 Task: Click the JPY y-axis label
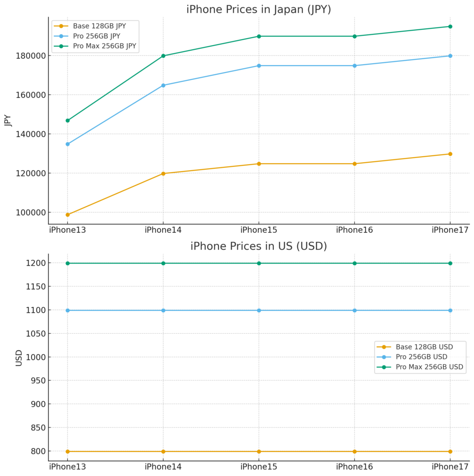7,120
